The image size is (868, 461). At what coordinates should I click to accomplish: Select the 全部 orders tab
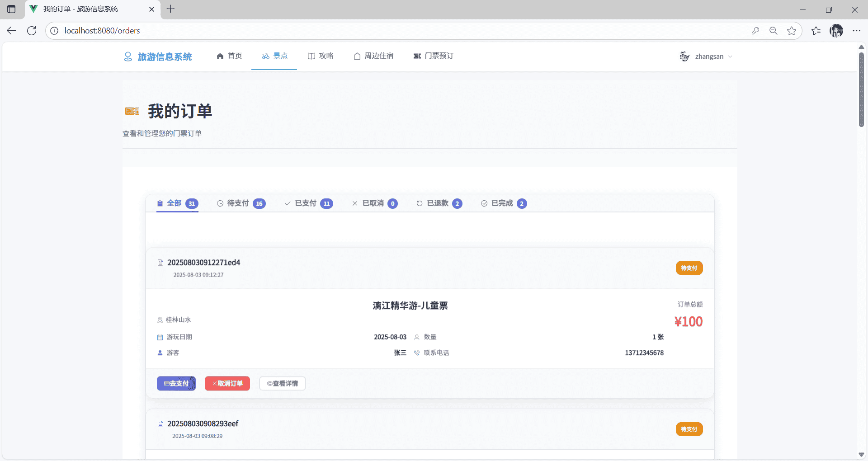coord(177,203)
